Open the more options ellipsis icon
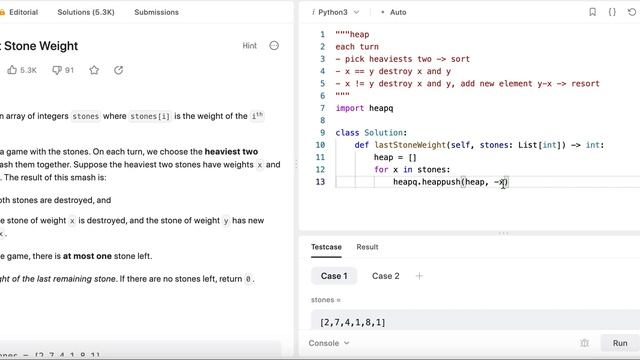The height and width of the screenshot is (360, 640). (274, 46)
